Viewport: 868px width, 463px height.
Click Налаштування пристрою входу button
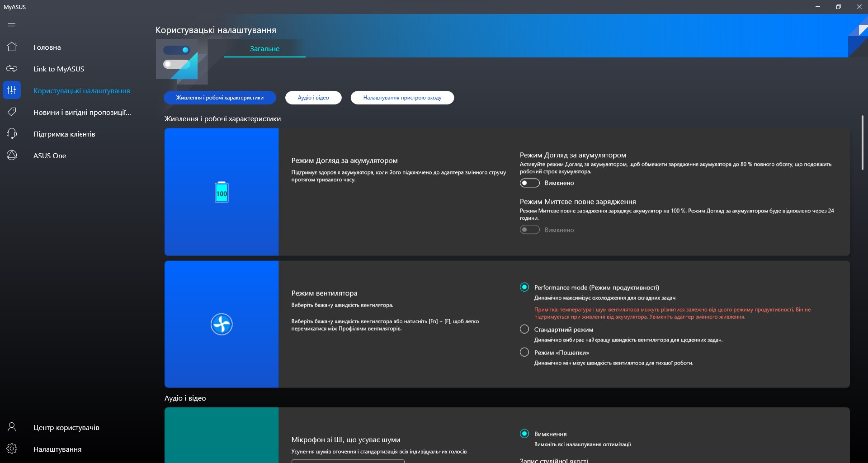click(402, 98)
